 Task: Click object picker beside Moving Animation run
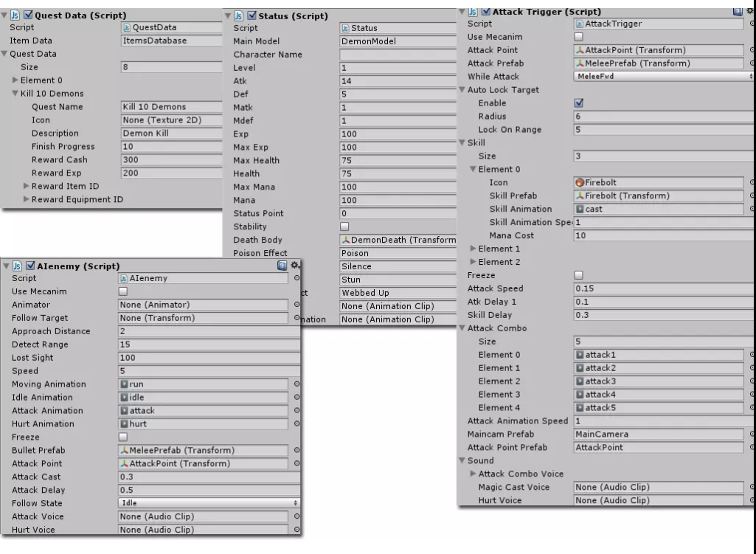(x=296, y=384)
